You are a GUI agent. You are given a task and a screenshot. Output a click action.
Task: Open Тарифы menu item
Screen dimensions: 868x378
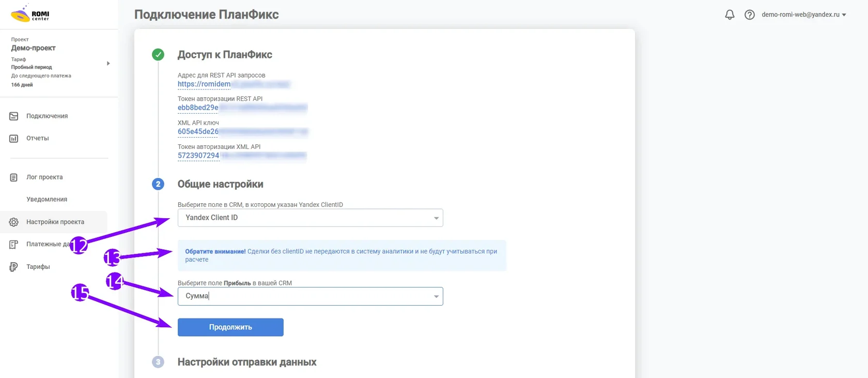point(38,267)
